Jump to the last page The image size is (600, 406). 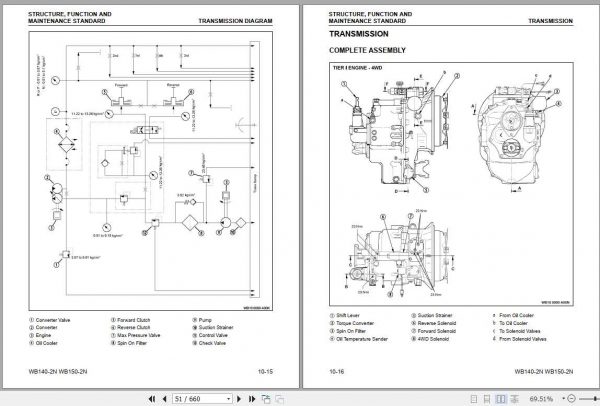click(x=252, y=399)
